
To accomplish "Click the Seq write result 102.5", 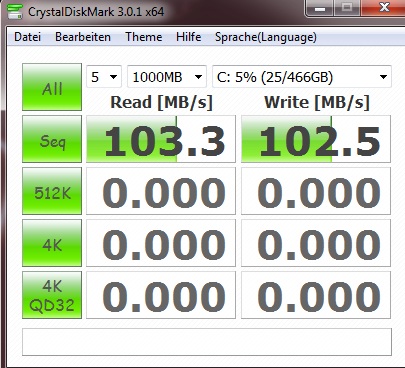I will pyautogui.click(x=316, y=139).
